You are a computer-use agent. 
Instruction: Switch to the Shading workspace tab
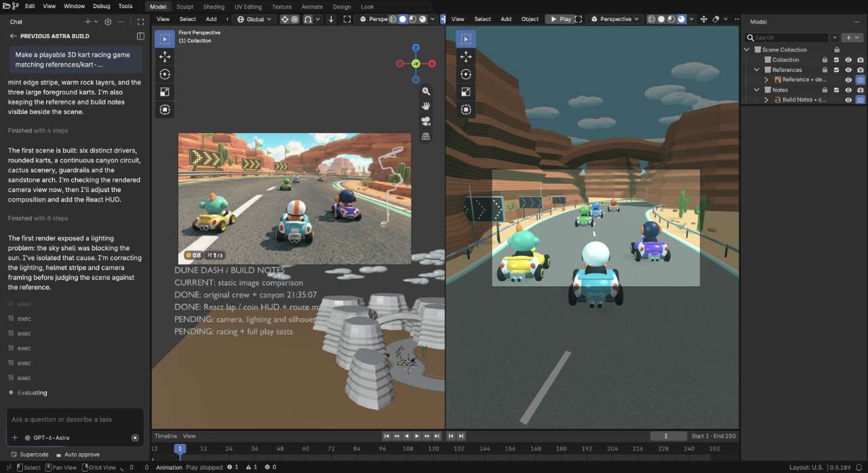point(214,6)
